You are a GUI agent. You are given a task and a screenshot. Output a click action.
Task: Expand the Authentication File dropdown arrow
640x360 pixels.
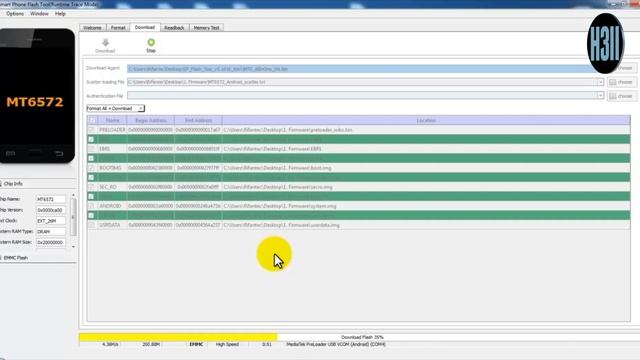[600, 96]
